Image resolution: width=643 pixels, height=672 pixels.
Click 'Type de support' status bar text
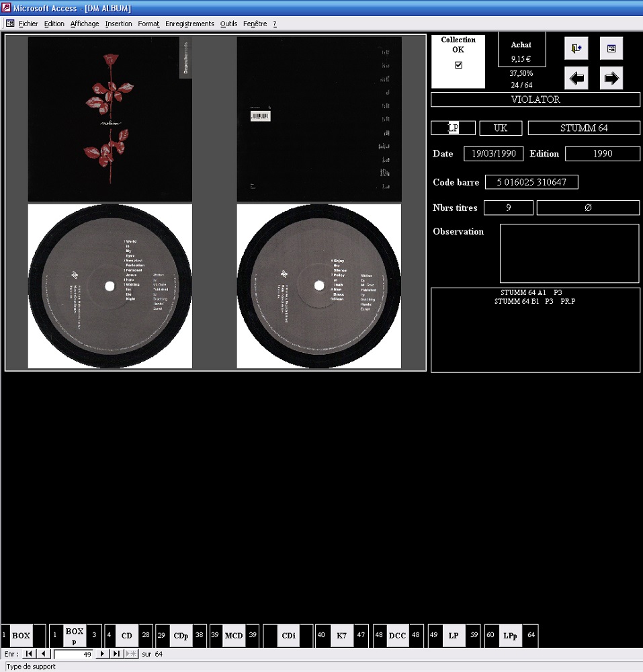click(31, 667)
